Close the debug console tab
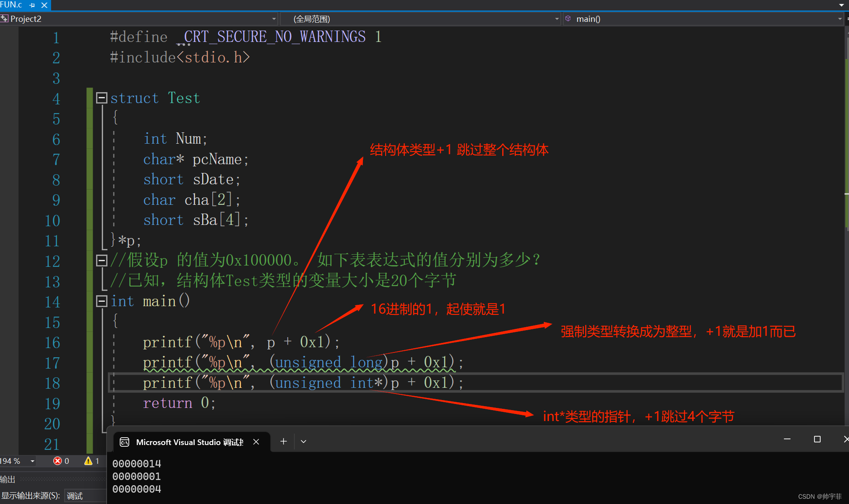849x504 pixels. pyautogui.click(x=256, y=442)
